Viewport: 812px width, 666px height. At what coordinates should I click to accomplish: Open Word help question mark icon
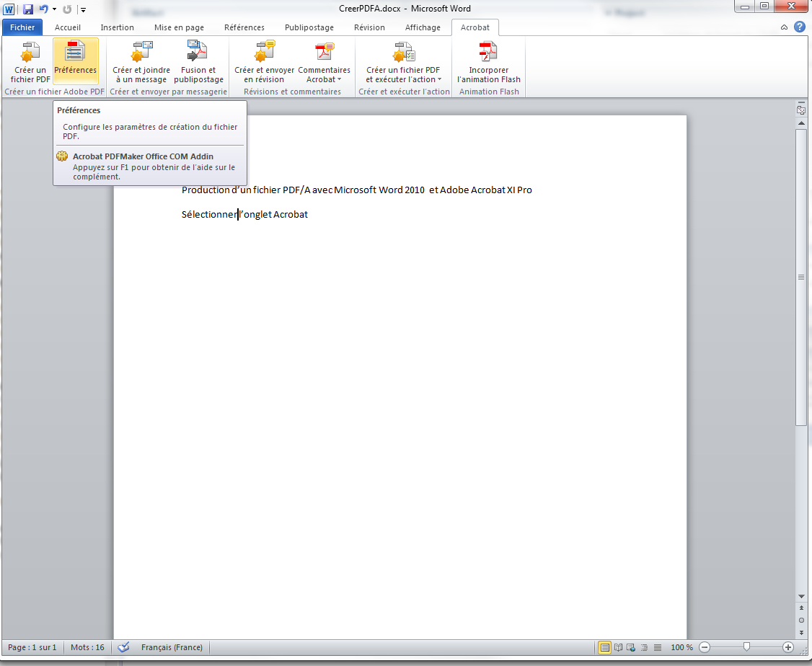tap(800, 27)
